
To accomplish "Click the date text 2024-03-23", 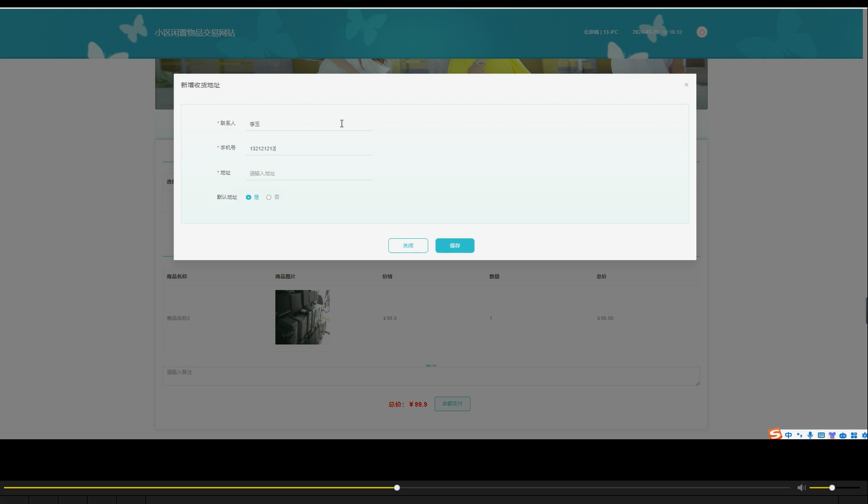I will pyautogui.click(x=646, y=32).
